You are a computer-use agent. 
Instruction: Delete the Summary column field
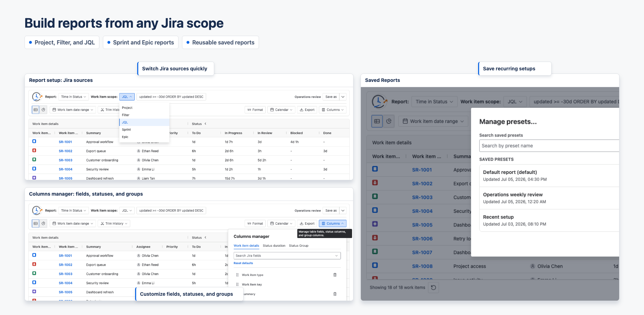335,294
